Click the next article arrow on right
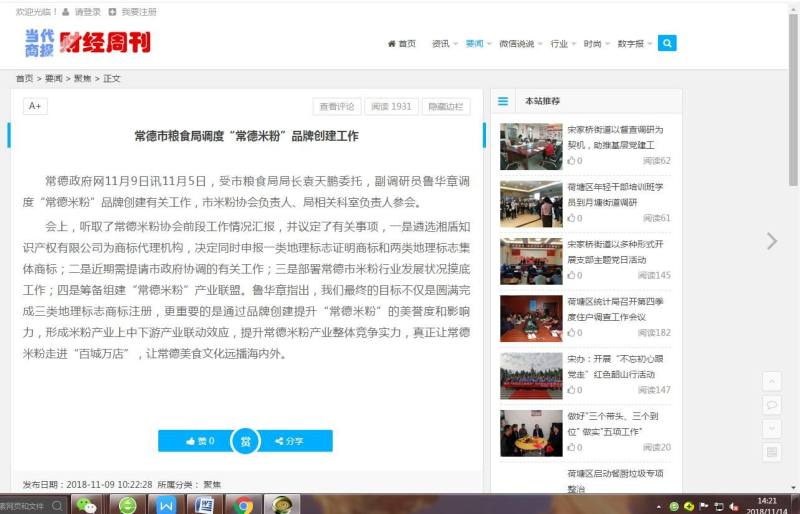This screenshot has height=514, width=800. pyautogui.click(x=771, y=241)
